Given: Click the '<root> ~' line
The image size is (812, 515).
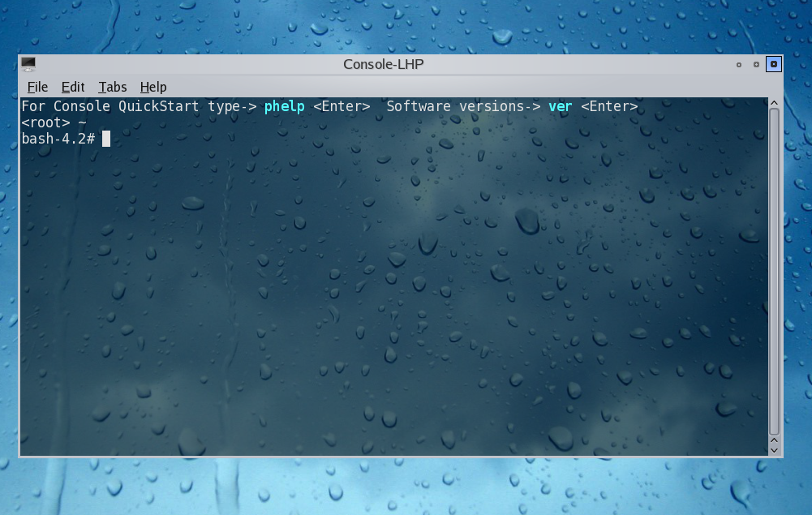Looking at the screenshot, I should point(54,122).
